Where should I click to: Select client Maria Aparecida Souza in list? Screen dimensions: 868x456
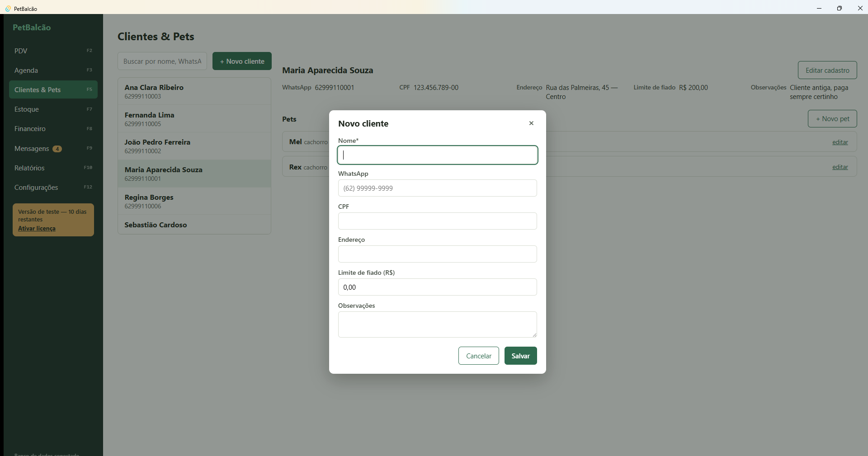[194, 174]
